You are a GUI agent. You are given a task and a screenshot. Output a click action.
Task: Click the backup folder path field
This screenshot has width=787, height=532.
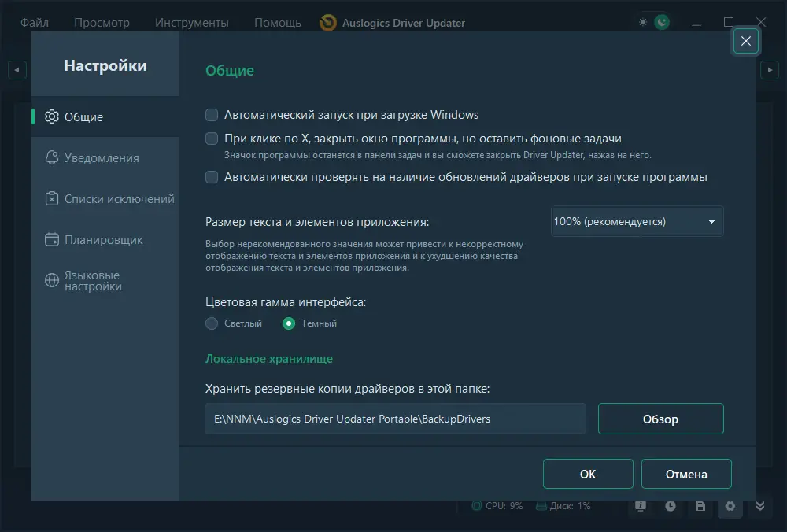pos(395,419)
